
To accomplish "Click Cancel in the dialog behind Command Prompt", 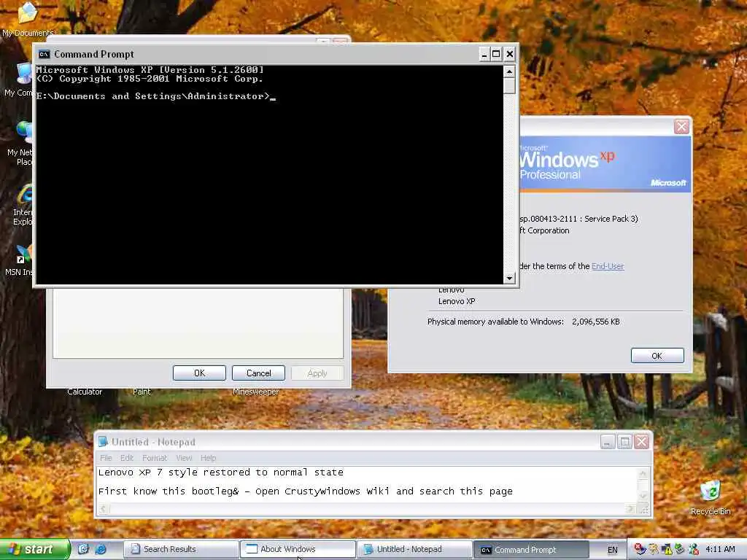I will tap(258, 373).
